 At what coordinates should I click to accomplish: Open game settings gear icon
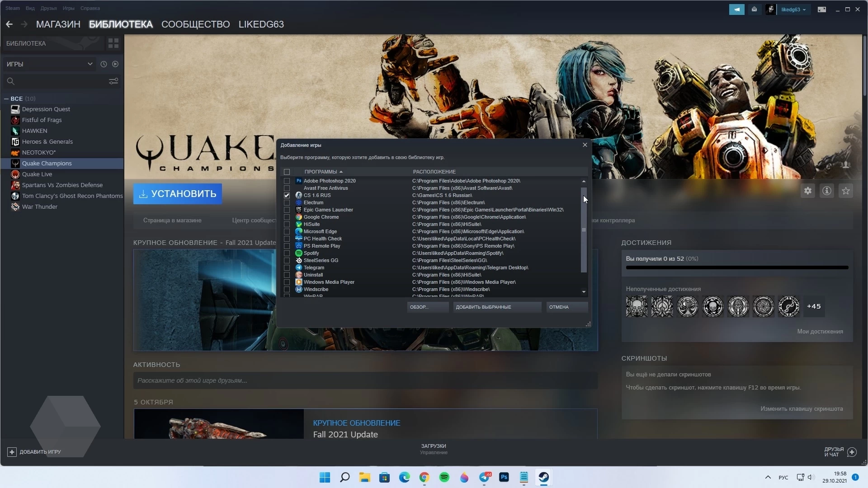click(x=808, y=191)
